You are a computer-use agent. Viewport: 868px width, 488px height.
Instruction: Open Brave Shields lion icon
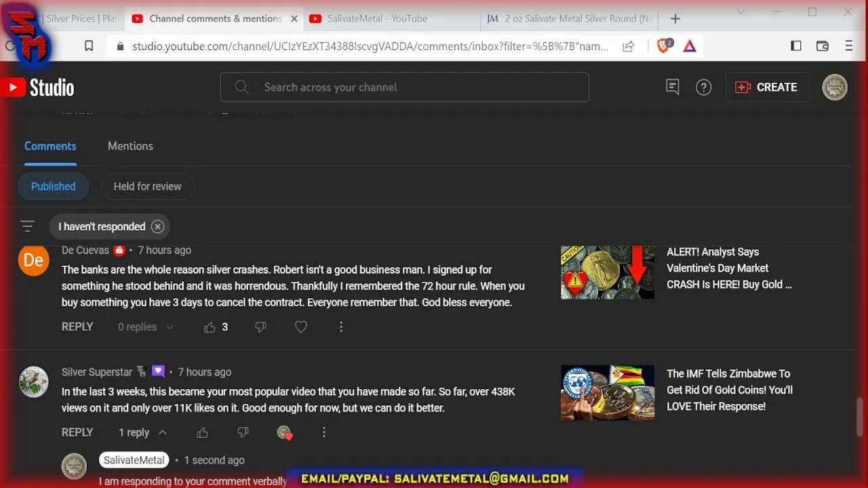click(x=664, y=46)
